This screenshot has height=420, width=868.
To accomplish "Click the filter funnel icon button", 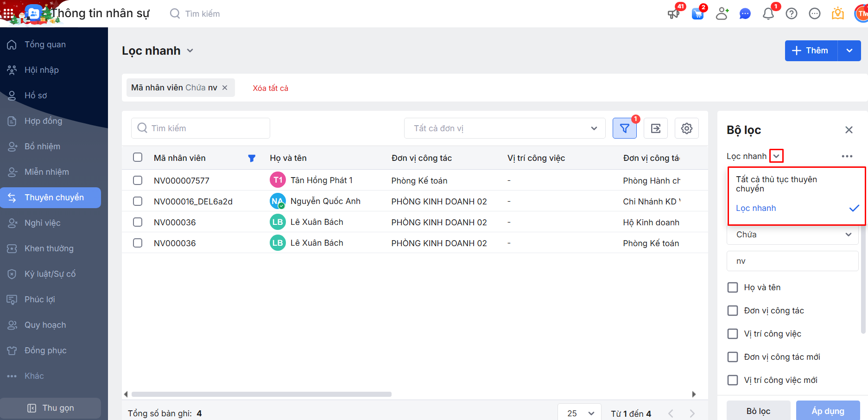I will (624, 128).
